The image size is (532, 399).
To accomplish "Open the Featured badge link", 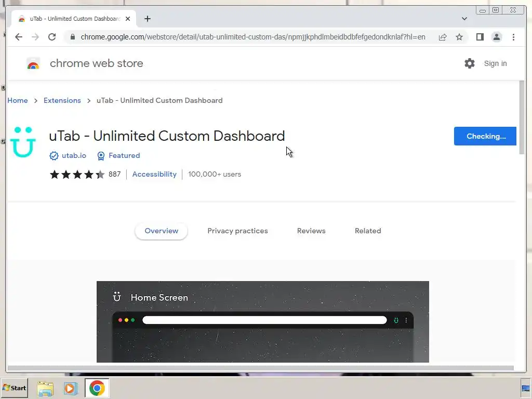I will (x=124, y=155).
